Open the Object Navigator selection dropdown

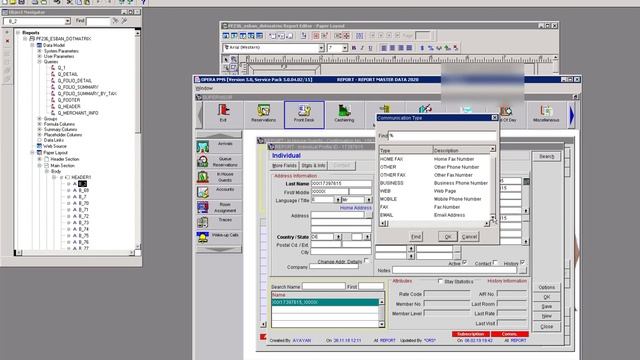click(68, 20)
